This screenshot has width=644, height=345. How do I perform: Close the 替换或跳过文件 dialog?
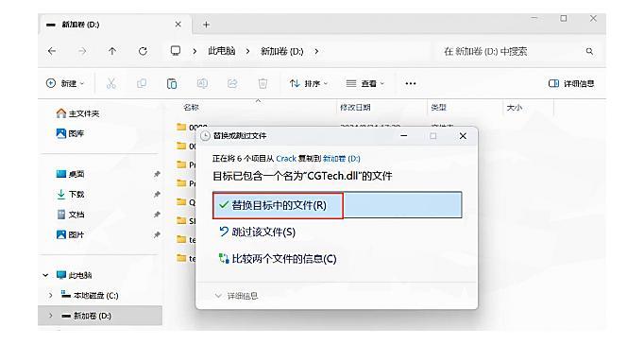[x=463, y=136]
